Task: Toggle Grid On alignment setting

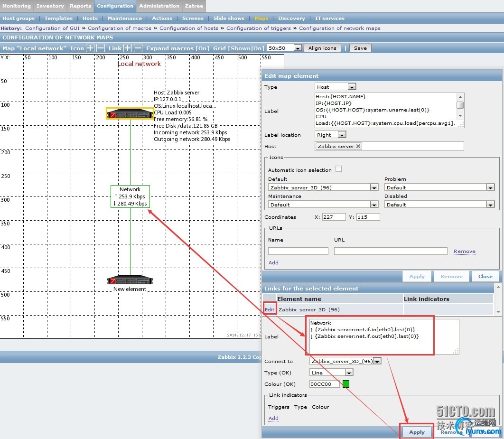Action: [257, 48]
